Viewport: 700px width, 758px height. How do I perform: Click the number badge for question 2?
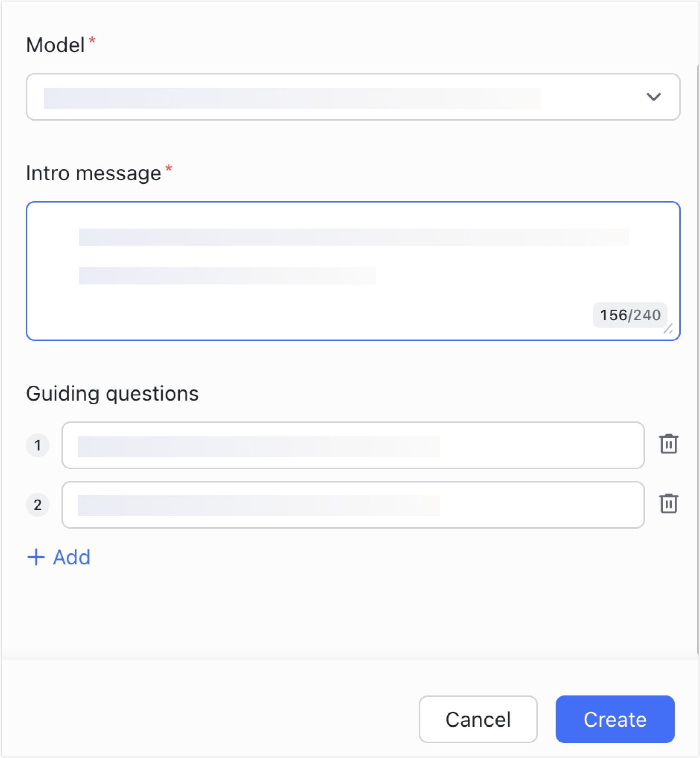(38, 505)
